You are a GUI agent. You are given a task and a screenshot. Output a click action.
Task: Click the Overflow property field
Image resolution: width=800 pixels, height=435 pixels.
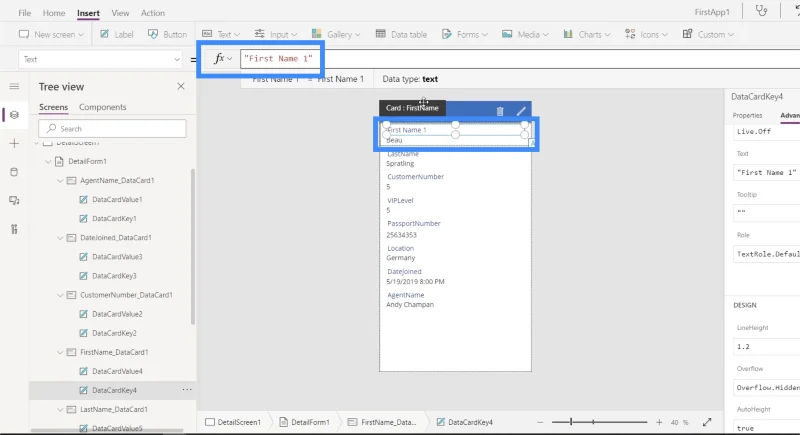click(767, 388)
